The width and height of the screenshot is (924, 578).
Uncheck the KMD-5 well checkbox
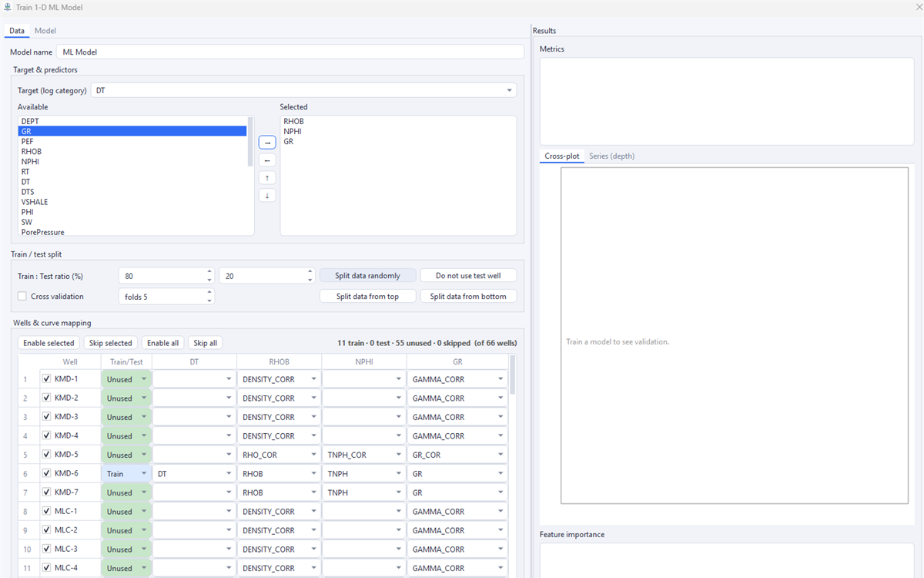click(47, 455)
